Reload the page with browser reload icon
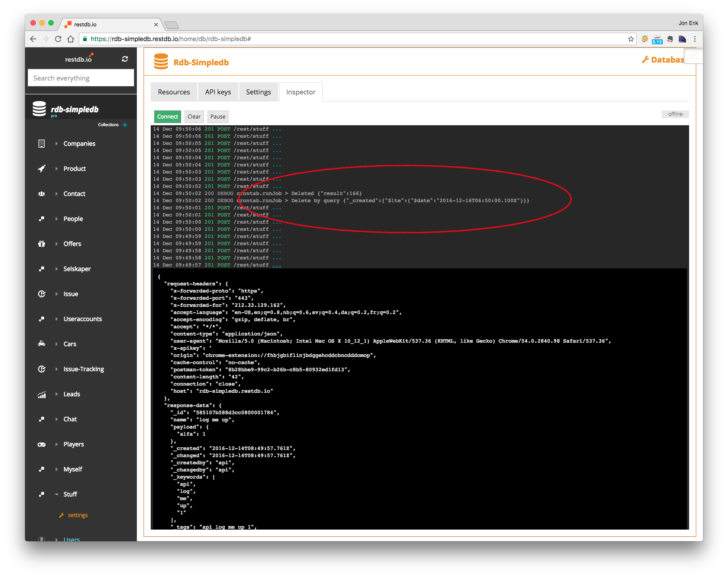This screenshot has height=577, width=728. (x=58, y=39)
